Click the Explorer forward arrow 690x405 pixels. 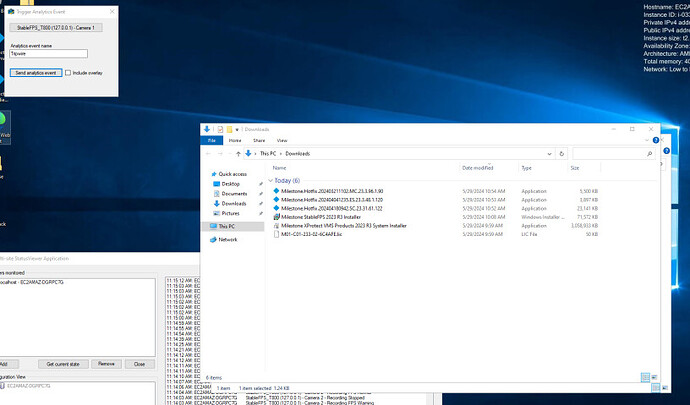[x=220, y=154]
